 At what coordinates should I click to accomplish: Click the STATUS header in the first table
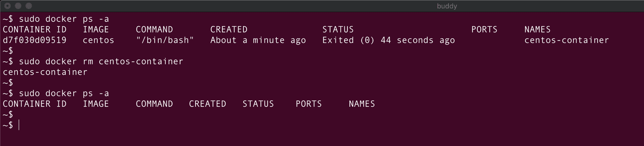coord(338,29)
